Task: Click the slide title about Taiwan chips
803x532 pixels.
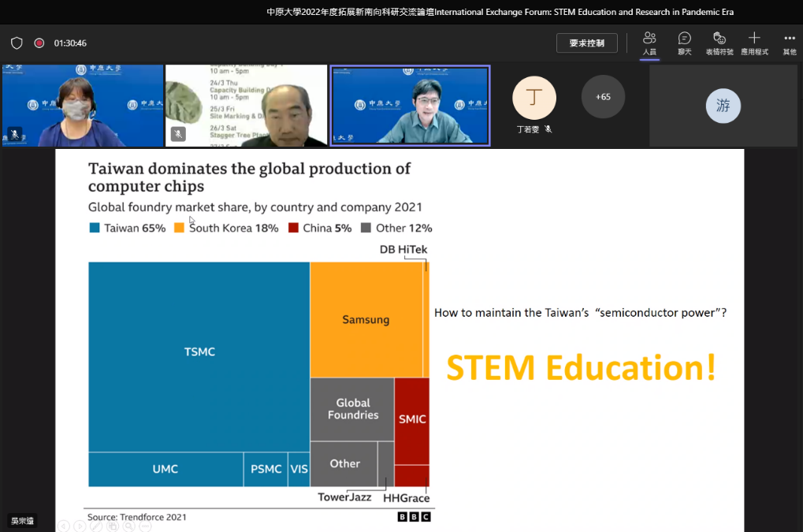Action: (249, 177)
